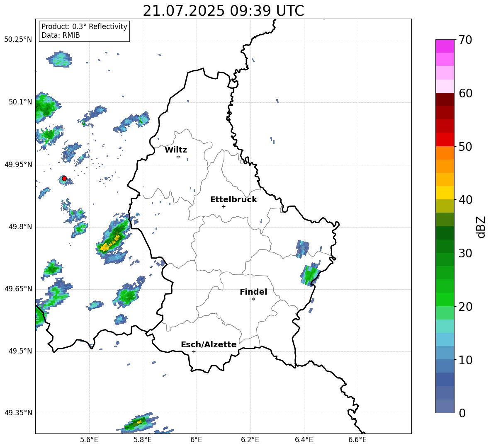Click the 20 value on the colorbar
The width and height of the screenshot is (491, 448).
[465, 307]
